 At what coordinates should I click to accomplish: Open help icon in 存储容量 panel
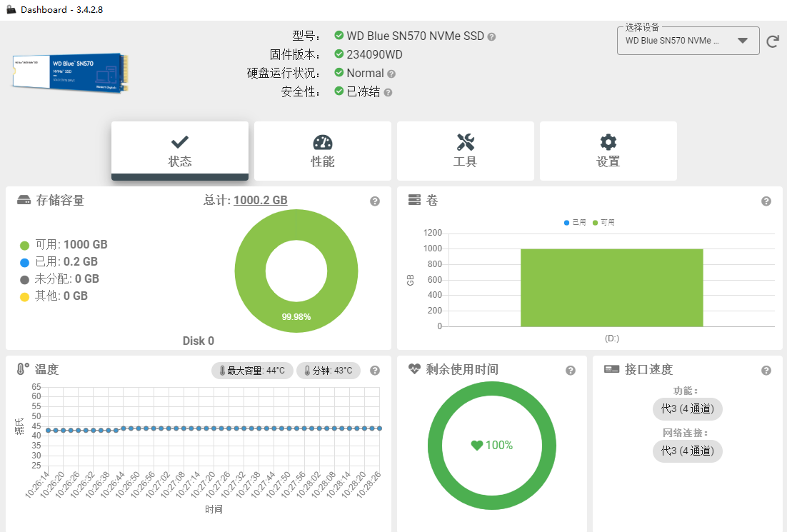pyautogui.click(x=375, y=201)
